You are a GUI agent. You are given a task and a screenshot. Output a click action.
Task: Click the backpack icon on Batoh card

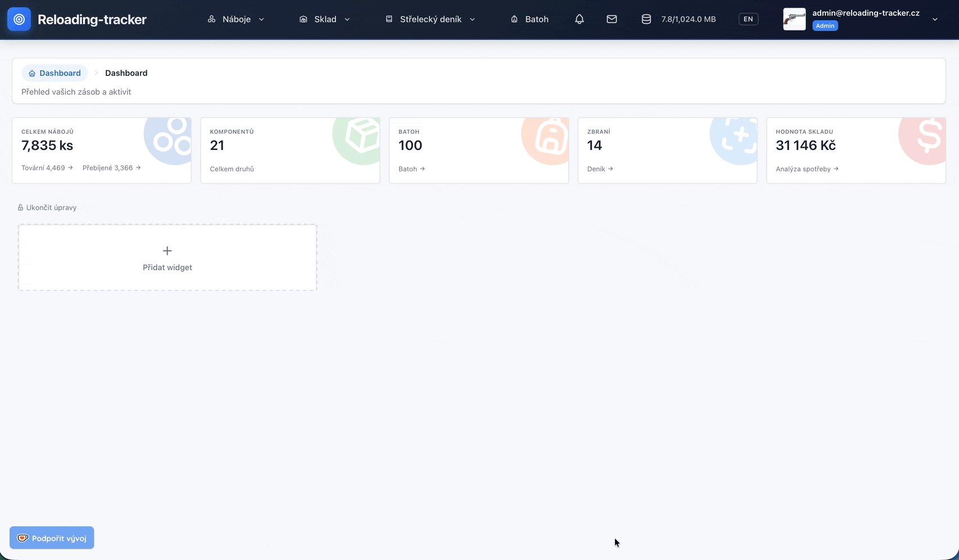pos(549,138)
